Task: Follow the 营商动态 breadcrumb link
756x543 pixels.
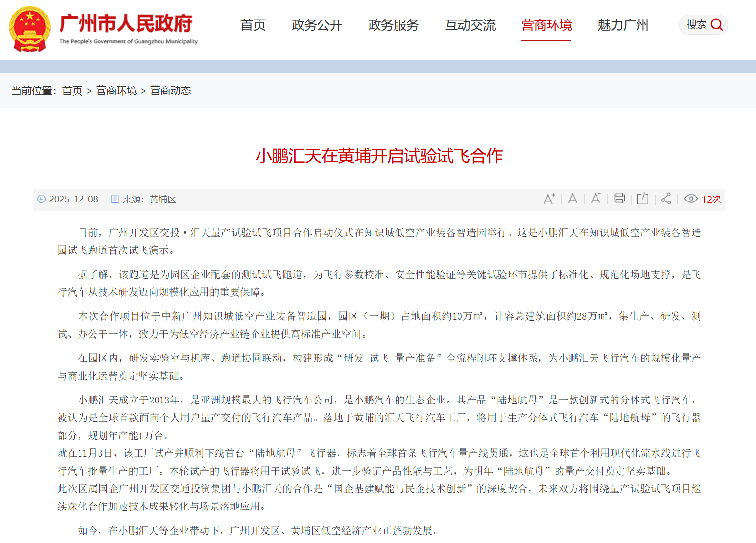Action: (x=170, y=91)
